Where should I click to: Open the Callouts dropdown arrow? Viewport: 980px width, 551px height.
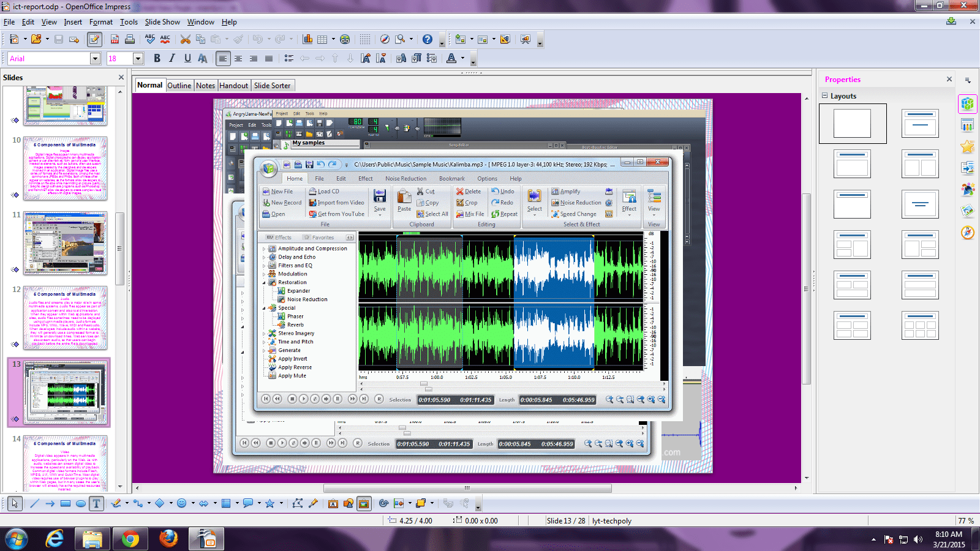click(259, 503)
